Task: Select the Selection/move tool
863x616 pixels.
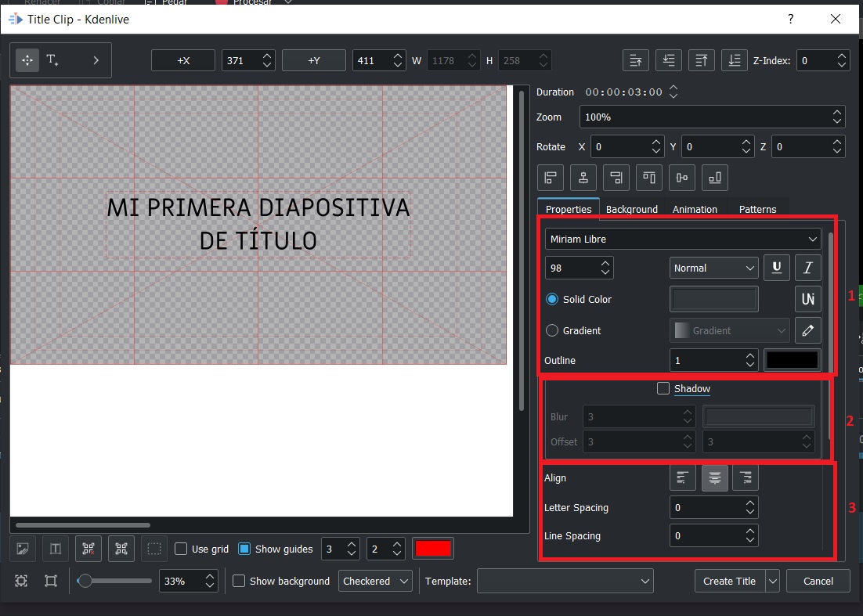Action: coord(27,60)
